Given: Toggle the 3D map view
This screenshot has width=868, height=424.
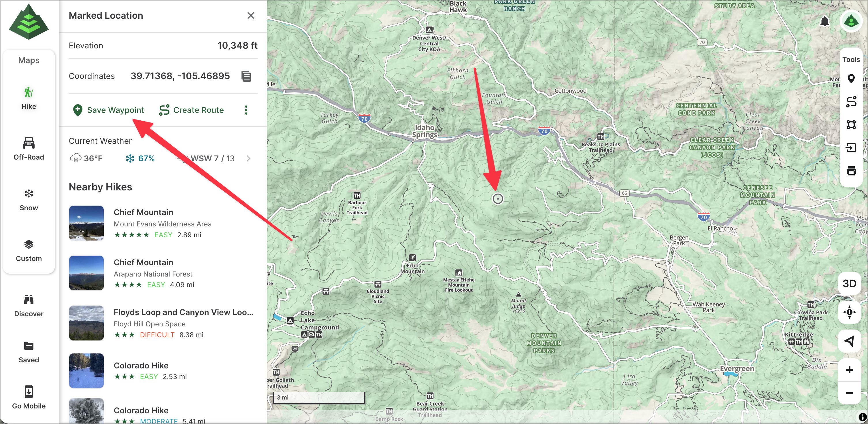Looking at the screenshot, I should click(849, 283).
